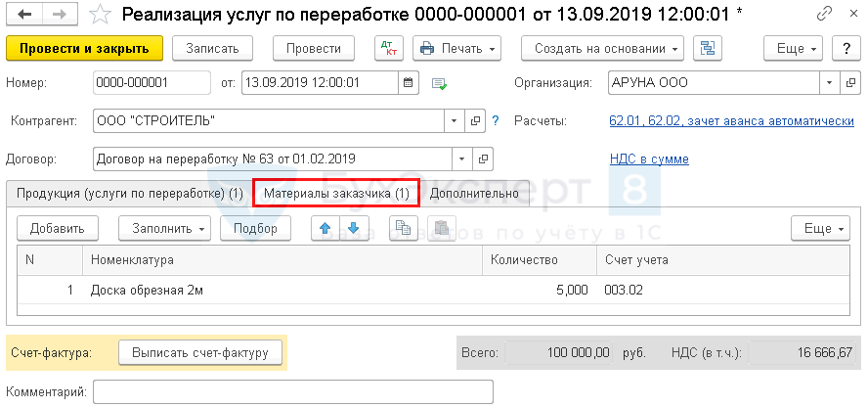Move row down with blue arrow
The image size is (868, 408).
pyautogui.click(x=354, y=228)
